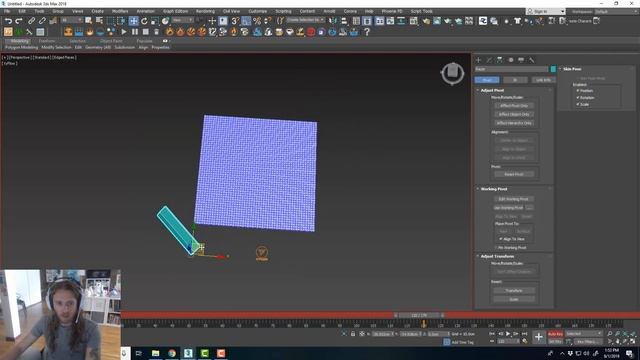640x360 pixels.
Task: Activate the Select and Move tool
Action: [133, 21]
